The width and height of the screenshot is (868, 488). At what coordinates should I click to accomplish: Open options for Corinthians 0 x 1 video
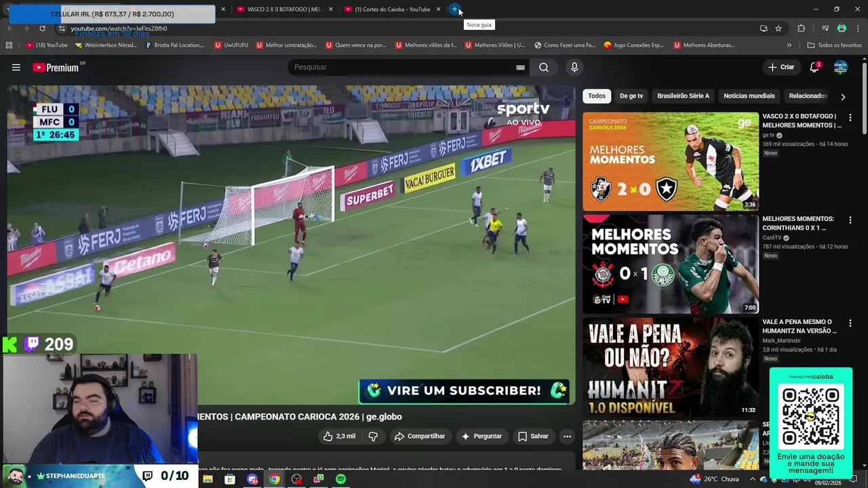pyautogui.click(x=850, y=220)
